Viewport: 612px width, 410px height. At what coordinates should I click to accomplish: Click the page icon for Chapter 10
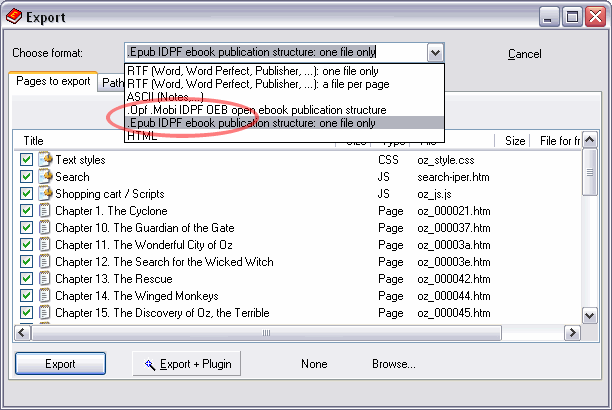[45, 228]
